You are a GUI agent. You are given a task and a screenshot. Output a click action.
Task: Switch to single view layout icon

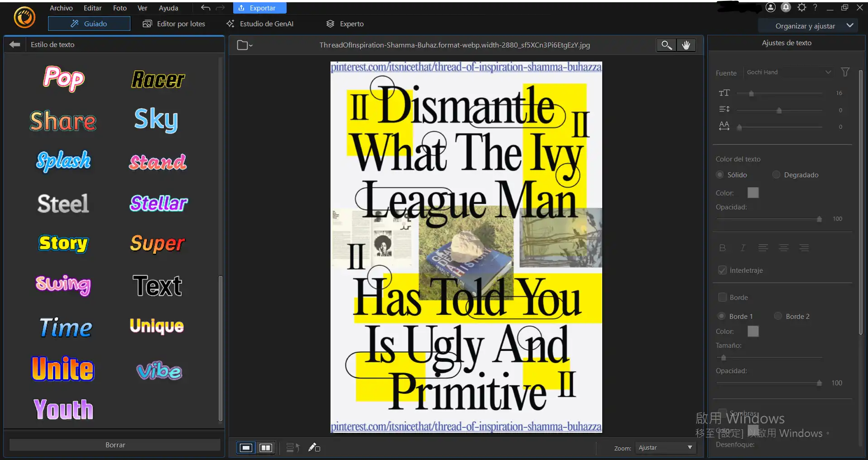246,448
